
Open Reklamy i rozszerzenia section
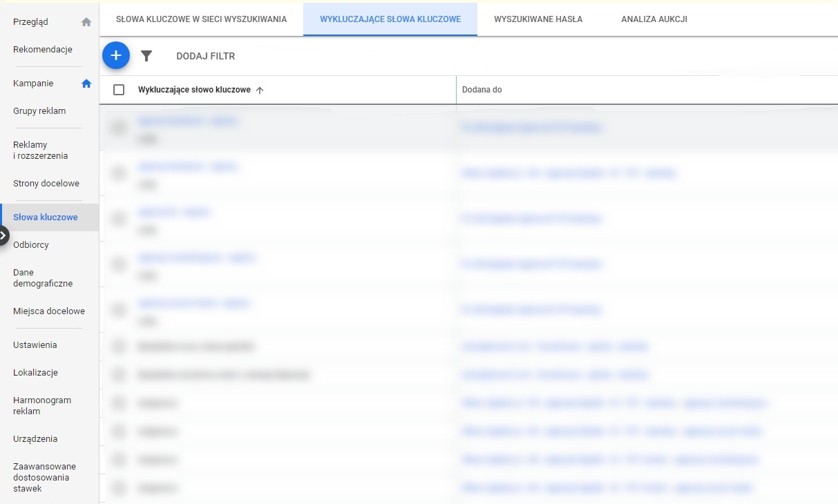pos(41,151)
